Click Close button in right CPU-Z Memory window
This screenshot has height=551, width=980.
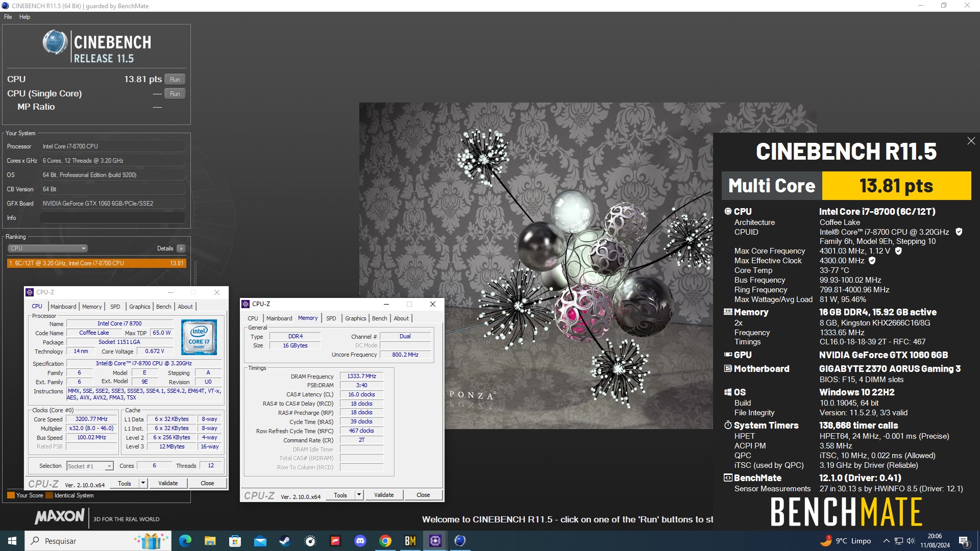[423, 495]
